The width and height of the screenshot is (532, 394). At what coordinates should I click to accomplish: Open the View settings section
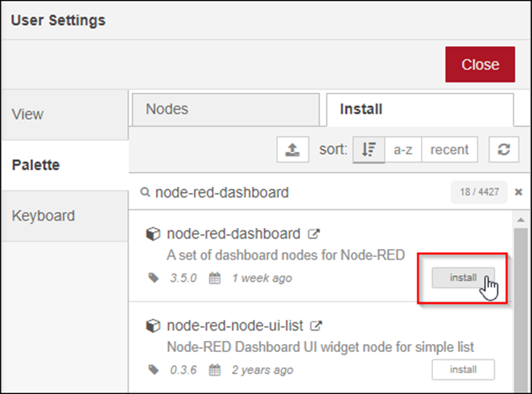[x=65, y=114]
